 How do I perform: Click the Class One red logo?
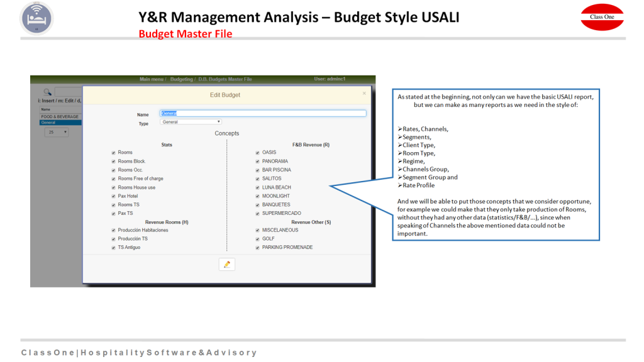tap(602, 17)
